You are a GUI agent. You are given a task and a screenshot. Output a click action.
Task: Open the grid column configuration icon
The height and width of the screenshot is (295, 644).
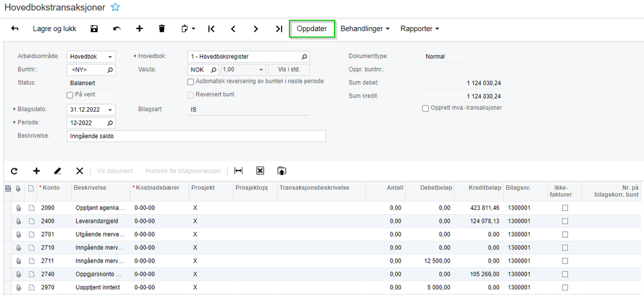coord(7,188)
